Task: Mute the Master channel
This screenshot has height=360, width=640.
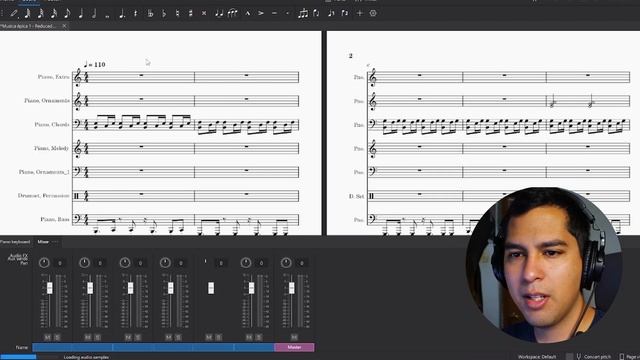Action: coord(294,337)
